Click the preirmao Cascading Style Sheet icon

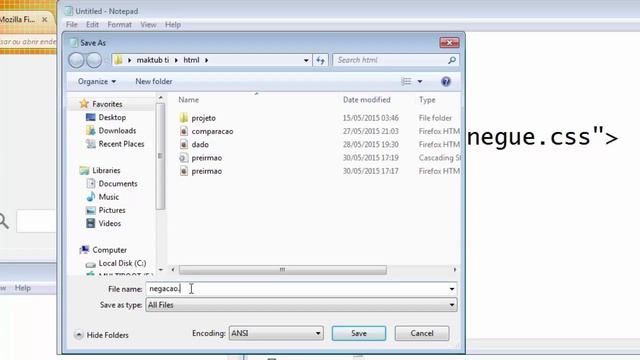click(x=184, y=158)
